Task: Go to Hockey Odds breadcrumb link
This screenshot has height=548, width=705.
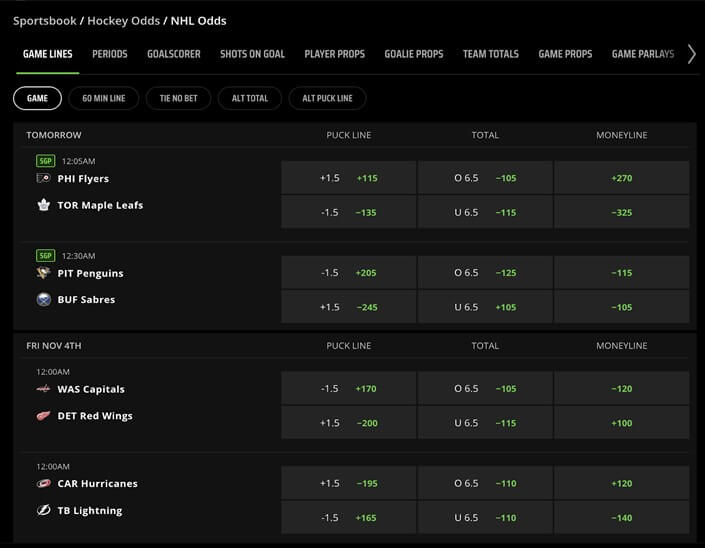Action: (x=124, y=21)
